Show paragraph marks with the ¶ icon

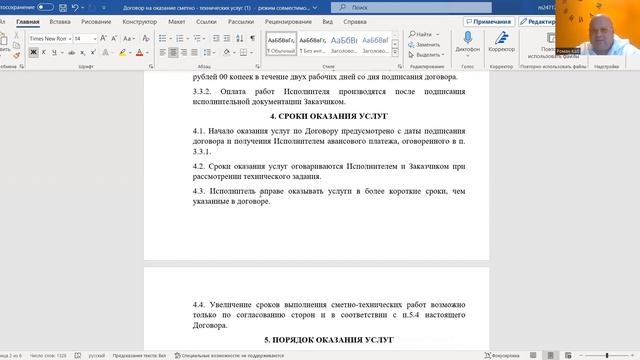(x=253, y=38)
